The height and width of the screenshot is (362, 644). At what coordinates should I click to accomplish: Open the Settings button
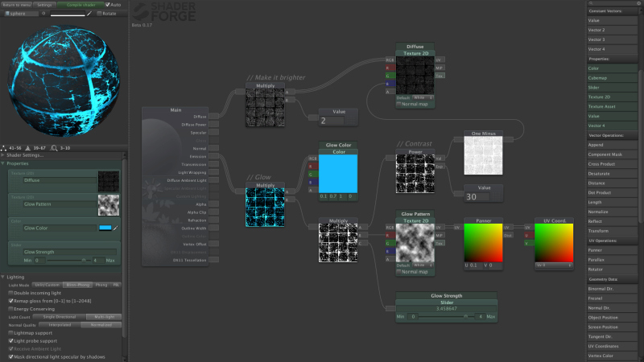[x=44, y=5]
